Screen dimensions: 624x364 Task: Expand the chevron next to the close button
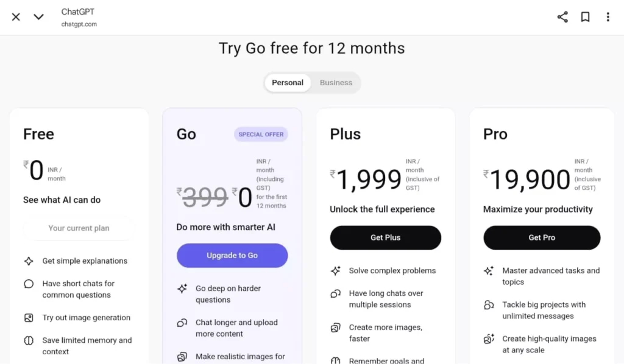click(38, 17)
